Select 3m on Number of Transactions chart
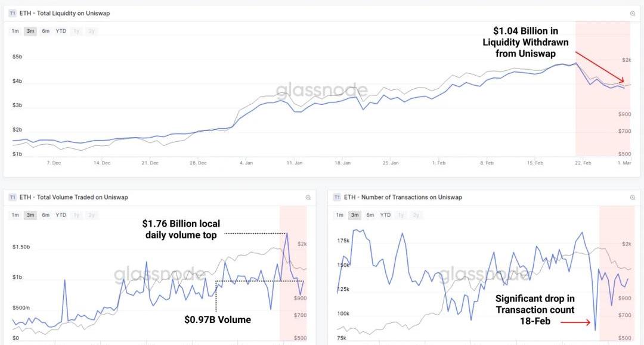This screenshot has height=345, width=644. pos(355,215)
